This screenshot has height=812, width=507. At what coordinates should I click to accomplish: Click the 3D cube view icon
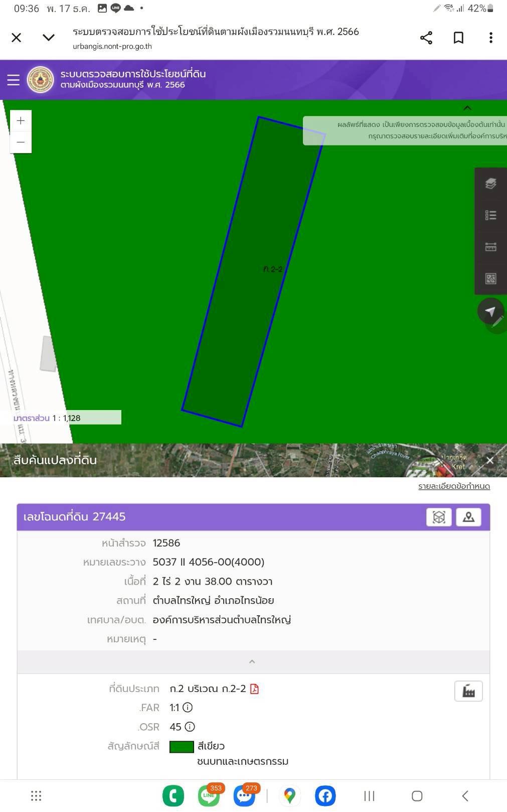(x=439, y=517)
